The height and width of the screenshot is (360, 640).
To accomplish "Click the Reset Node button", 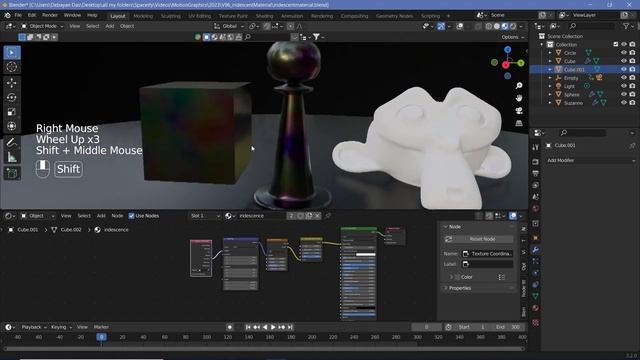I will point(478,239).
